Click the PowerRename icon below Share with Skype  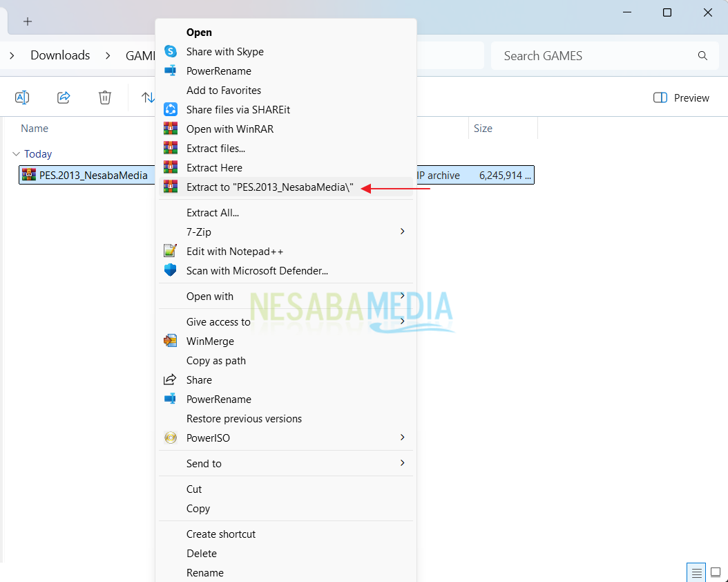coord(171,71)
